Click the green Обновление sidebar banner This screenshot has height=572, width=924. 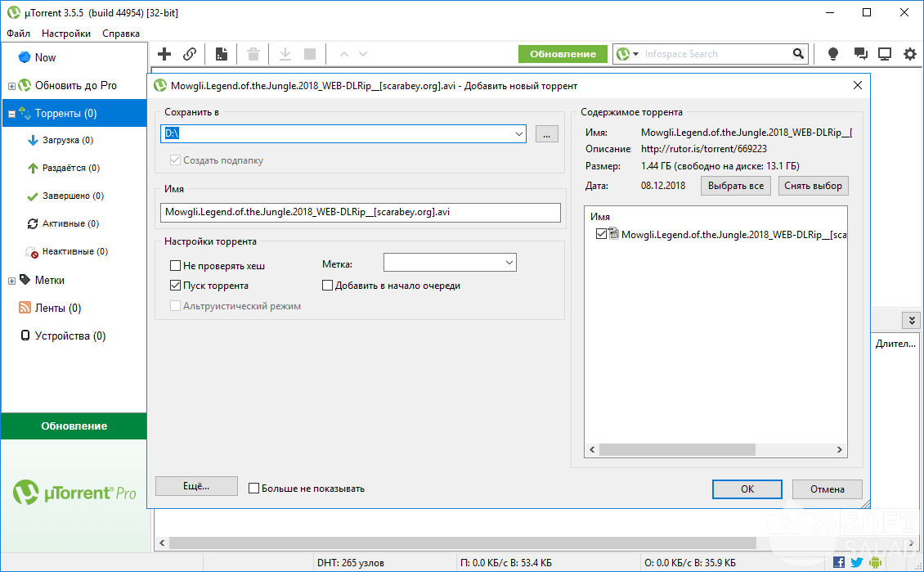pos(74,426)
